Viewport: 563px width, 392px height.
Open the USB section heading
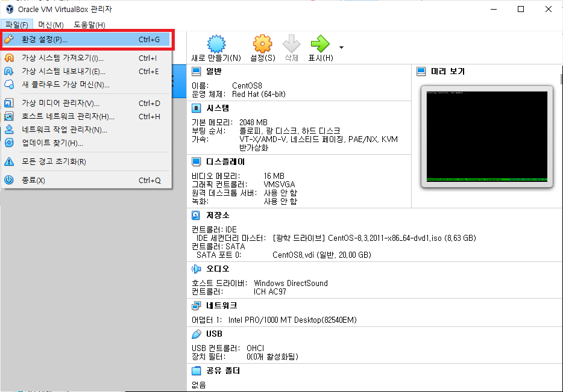[x=214, y=334]
